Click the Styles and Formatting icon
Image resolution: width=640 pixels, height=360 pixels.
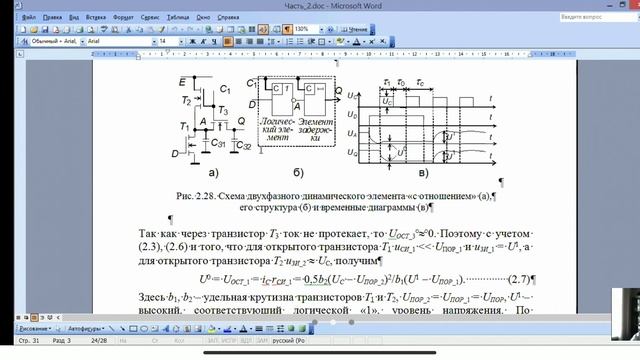tap(24, 42)
